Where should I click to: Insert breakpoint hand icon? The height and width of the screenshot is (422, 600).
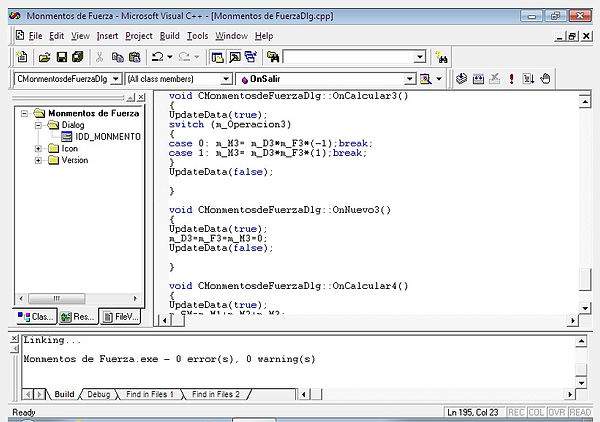click(x=545, y=79)
